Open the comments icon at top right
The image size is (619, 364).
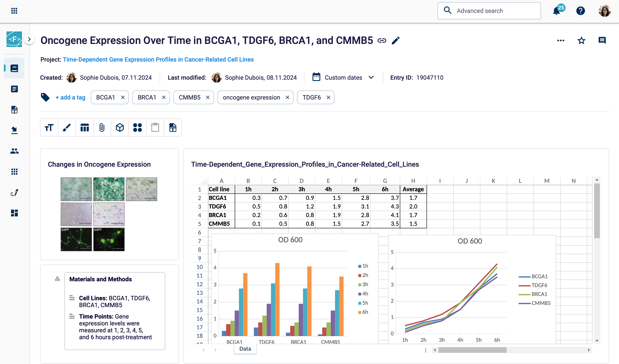coord(602,40)
